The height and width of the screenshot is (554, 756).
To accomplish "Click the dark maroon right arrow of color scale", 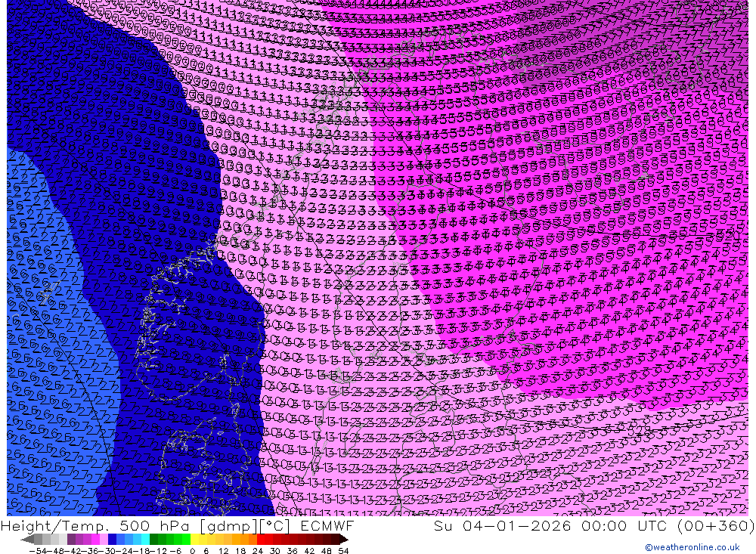I will 344,540.
